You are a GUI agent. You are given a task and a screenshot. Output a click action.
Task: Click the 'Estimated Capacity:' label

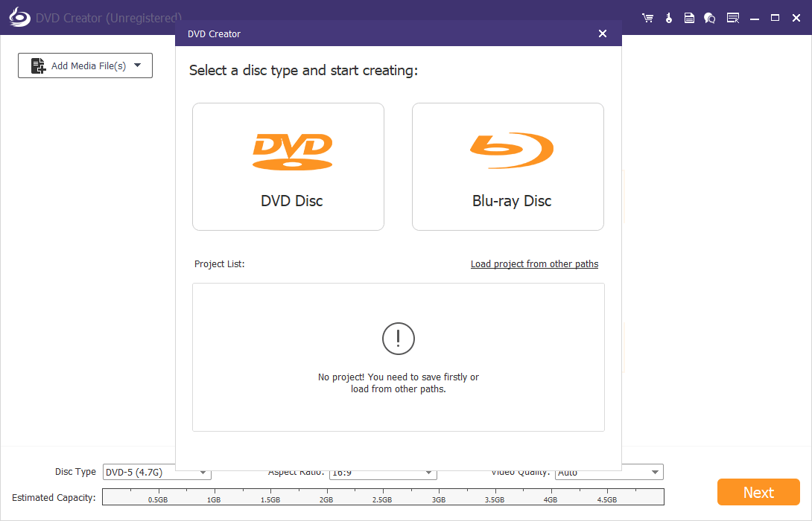[54, 497]
